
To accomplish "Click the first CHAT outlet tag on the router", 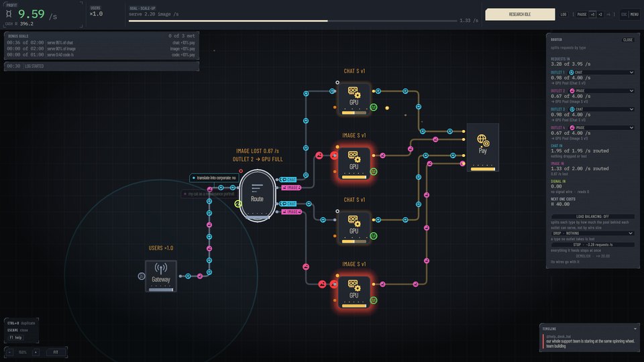I will (x=288, y=180).
